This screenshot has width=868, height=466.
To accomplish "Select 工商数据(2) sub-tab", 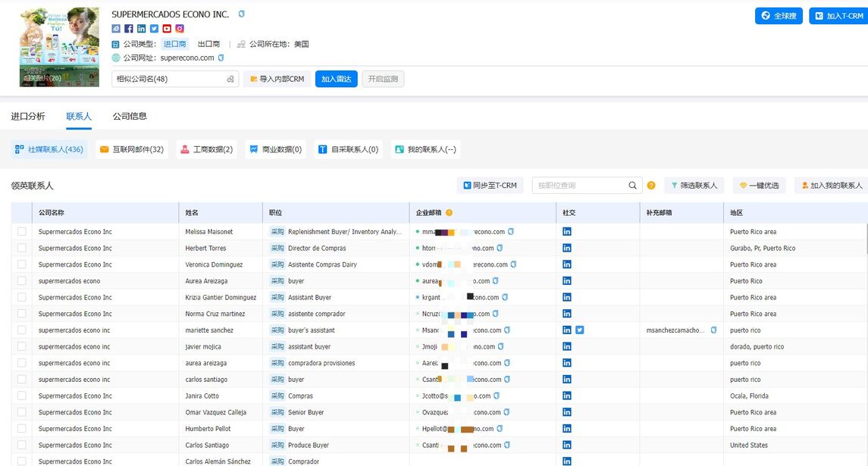I will (x=206, y=149).
